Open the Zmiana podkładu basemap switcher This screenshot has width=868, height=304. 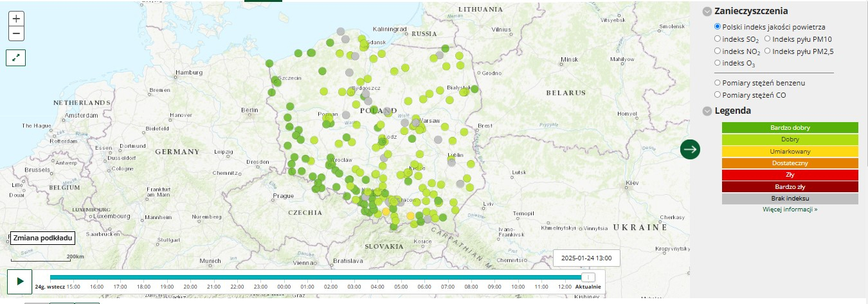pos(42,238)
